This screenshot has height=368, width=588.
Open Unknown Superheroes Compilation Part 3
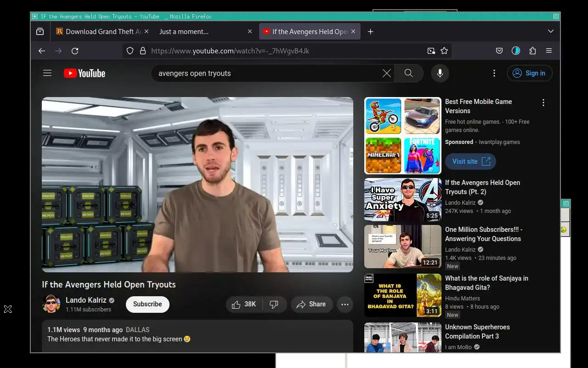(x=477, y=332)
